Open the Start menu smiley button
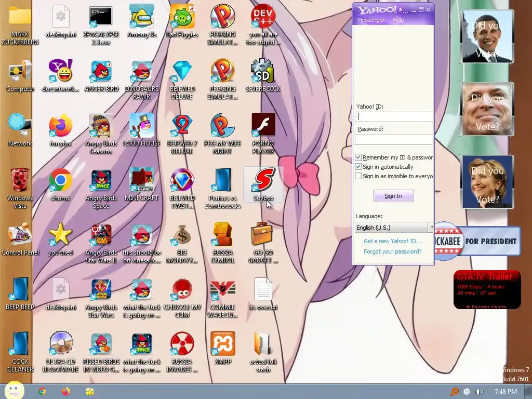 pyautogui.click(x=14, y=390)
